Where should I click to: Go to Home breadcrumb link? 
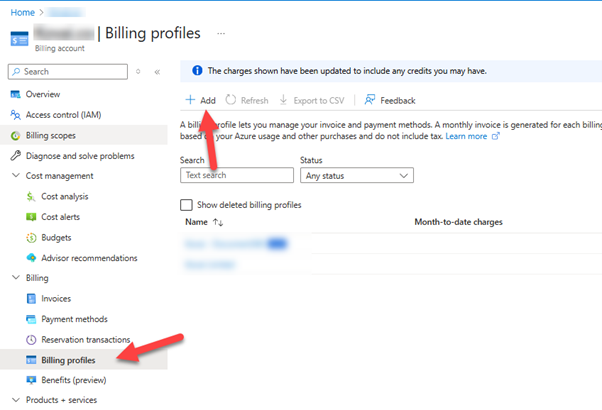(x=22, y=10)
